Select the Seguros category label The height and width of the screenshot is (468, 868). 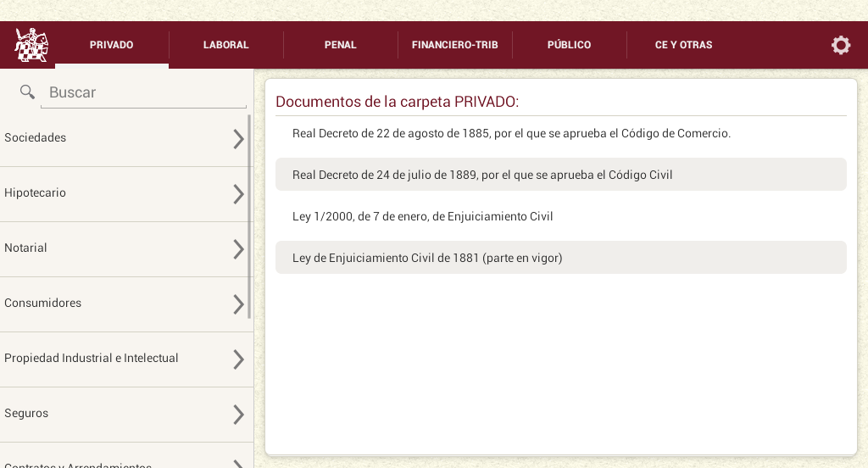[x=26, y=413]
